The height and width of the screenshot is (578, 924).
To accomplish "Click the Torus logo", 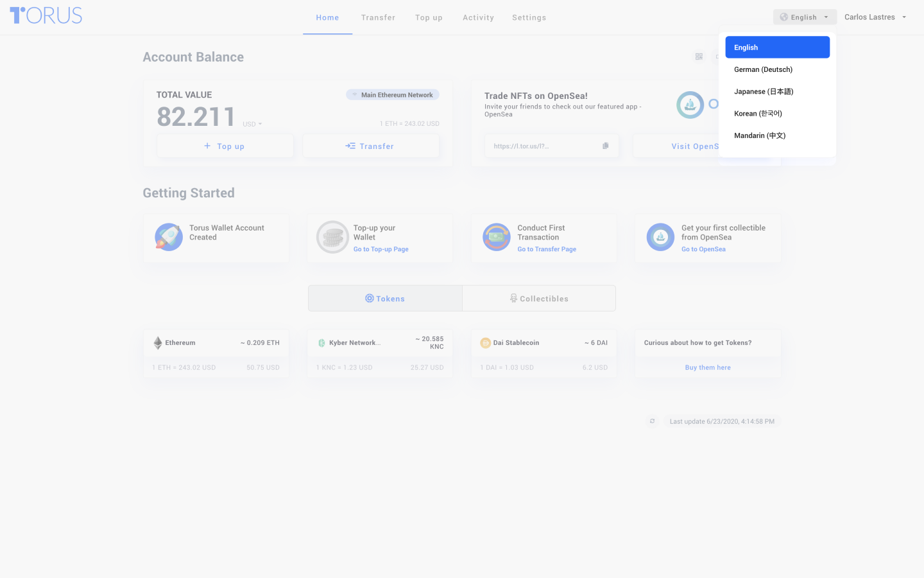I will (46, 15).
